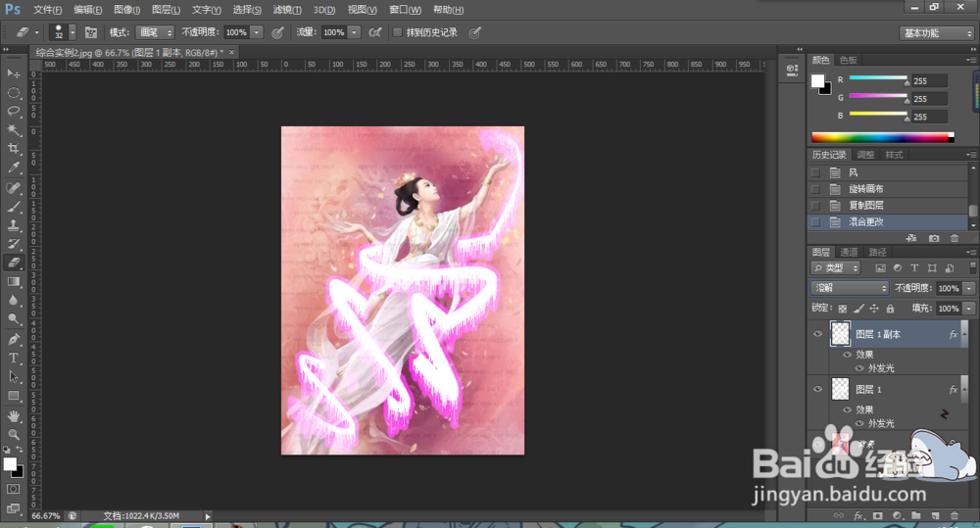The image size is (980, 528).
Task: Open the 文件(F) menu
Action: tap(47, 10)
